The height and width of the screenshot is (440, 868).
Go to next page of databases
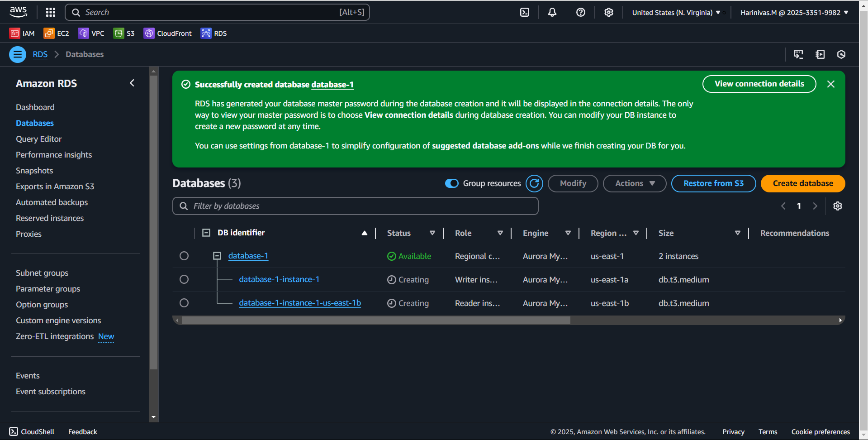(x=815, y=206)
